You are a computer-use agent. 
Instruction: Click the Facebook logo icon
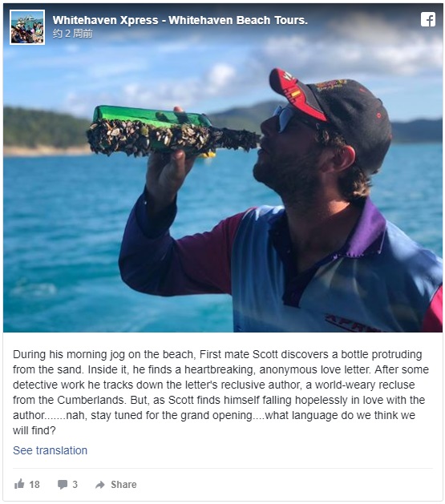coord(428,19)
